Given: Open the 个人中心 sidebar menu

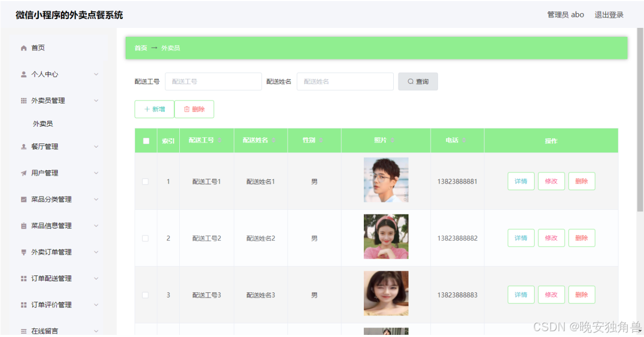Looking at the screenshot, I should point(58,74).
